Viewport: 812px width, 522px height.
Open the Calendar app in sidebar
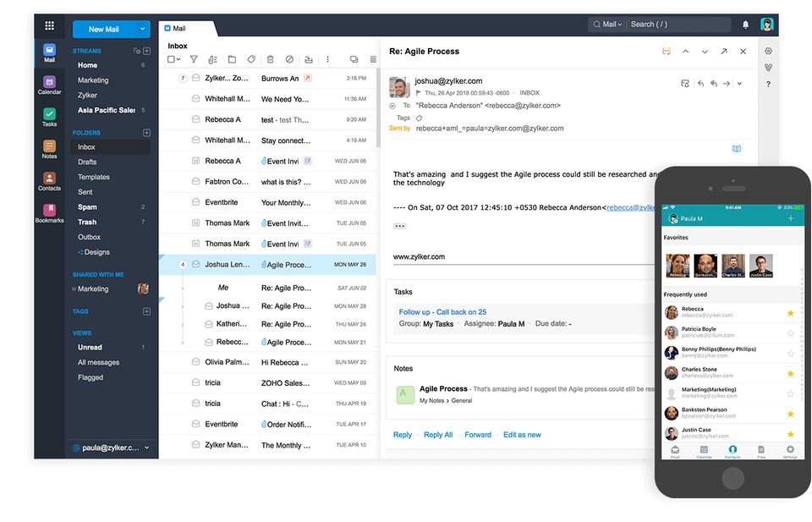pos(49,85)
